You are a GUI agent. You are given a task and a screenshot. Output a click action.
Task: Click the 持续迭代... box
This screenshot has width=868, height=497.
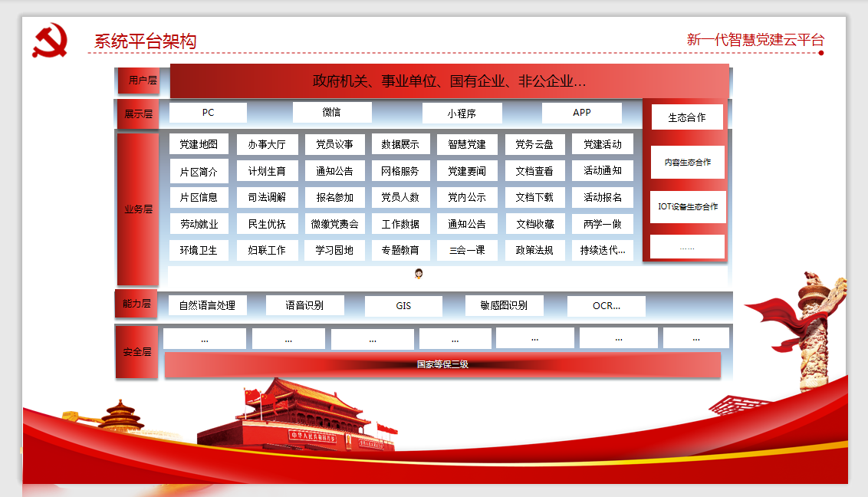[x=602, y=250]
